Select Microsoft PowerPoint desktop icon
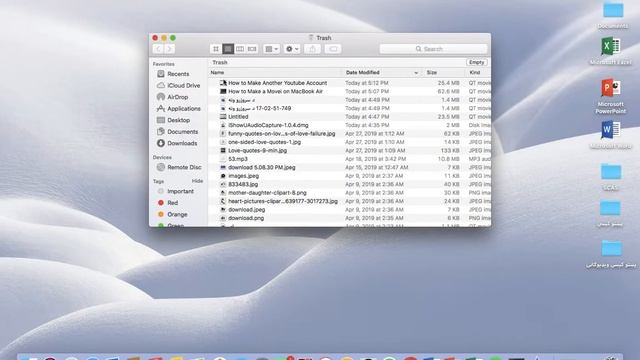Viewport: 640px width, 360px height. pos(611,96)
